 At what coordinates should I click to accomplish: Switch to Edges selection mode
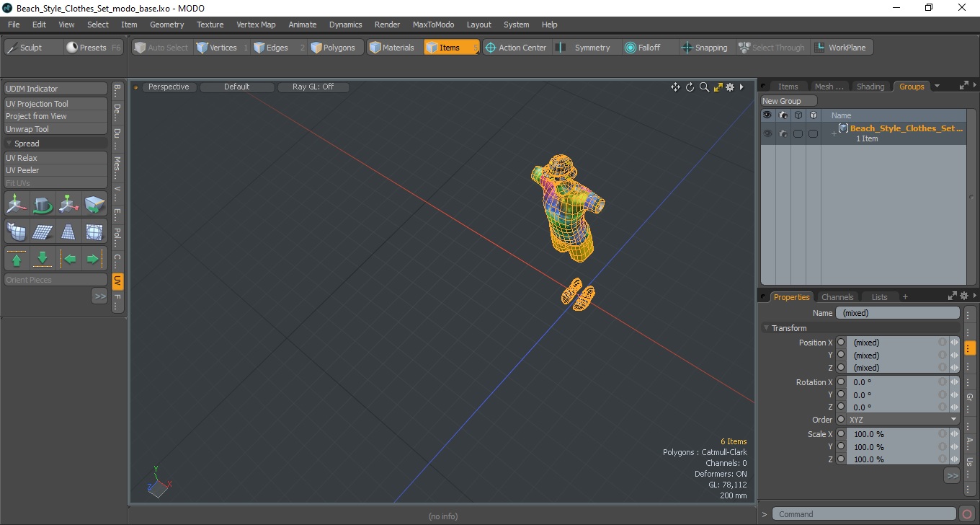278,48
